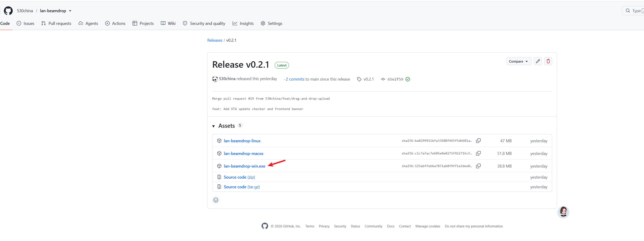The height and width of the screenshot is (241, 644).
Task: Download Source code (zip)
Action: click(239, 177)
